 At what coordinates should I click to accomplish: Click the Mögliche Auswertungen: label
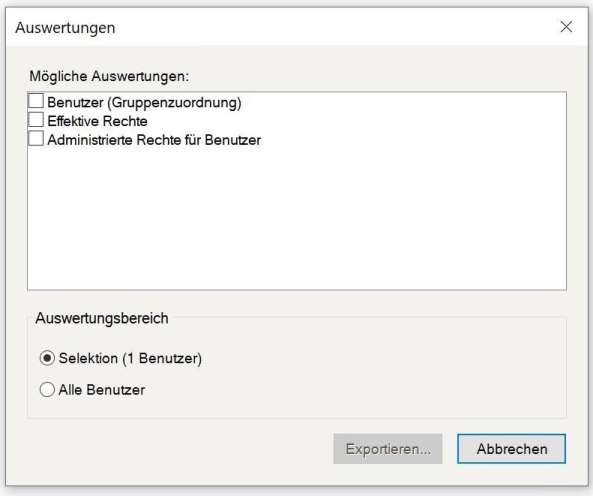click(109, 76)
